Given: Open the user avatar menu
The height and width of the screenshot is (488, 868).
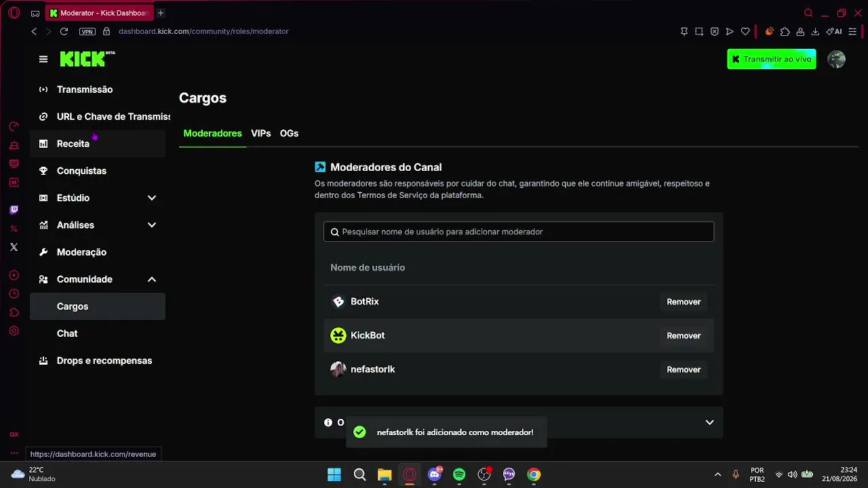Looking at the screenshot, I should tap(837, 59).
